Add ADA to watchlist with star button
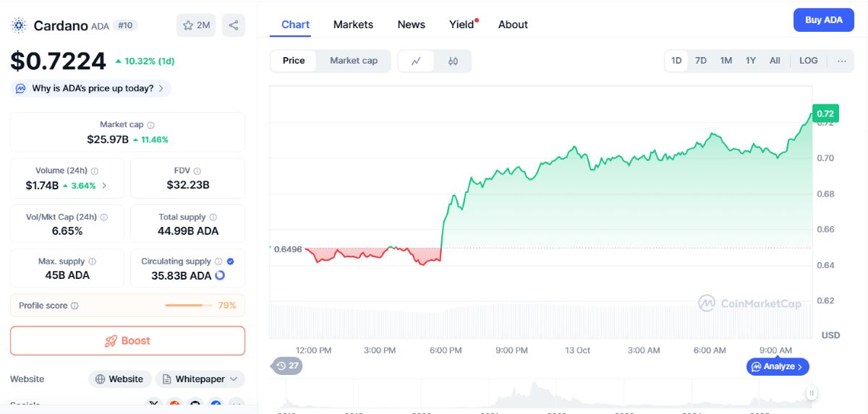The image size is (868, 414). tap(196, 25)
